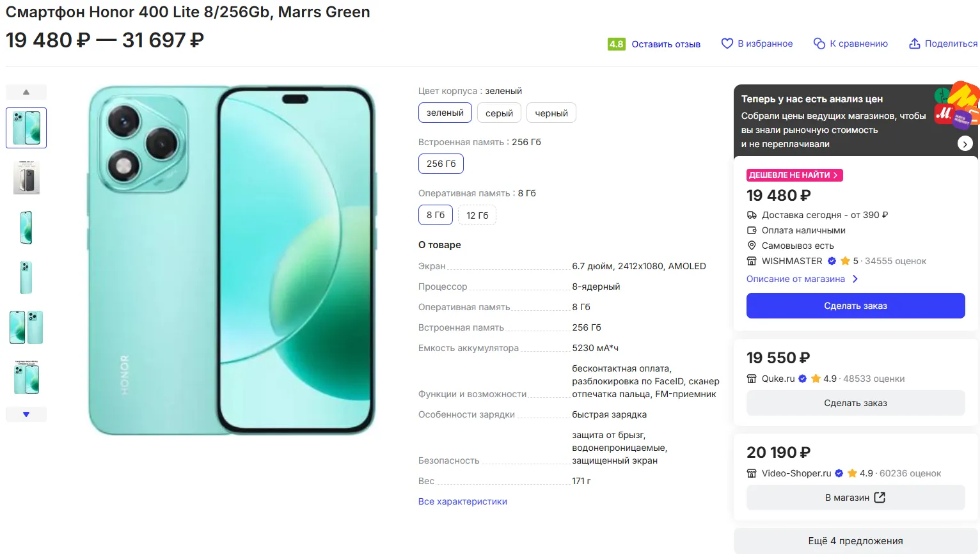The image size is (980, 557).
Task: Open Описание от магазина link
Action: point(795,279)
